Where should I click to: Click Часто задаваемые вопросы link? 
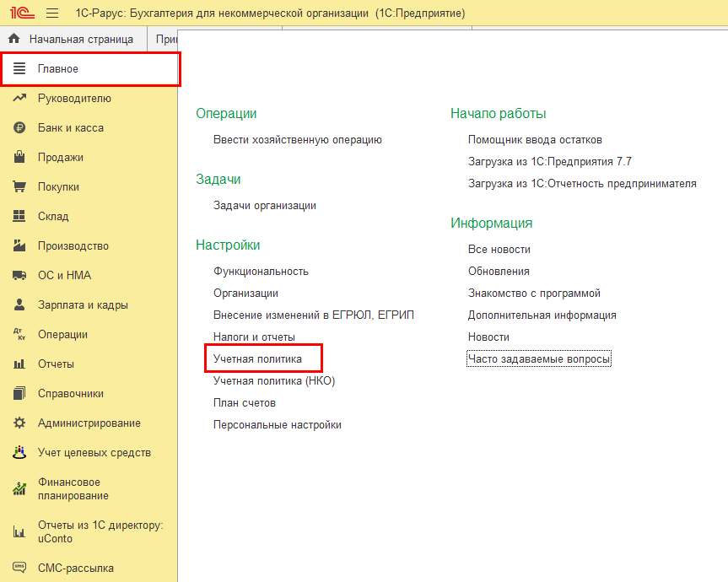(539, 359)
